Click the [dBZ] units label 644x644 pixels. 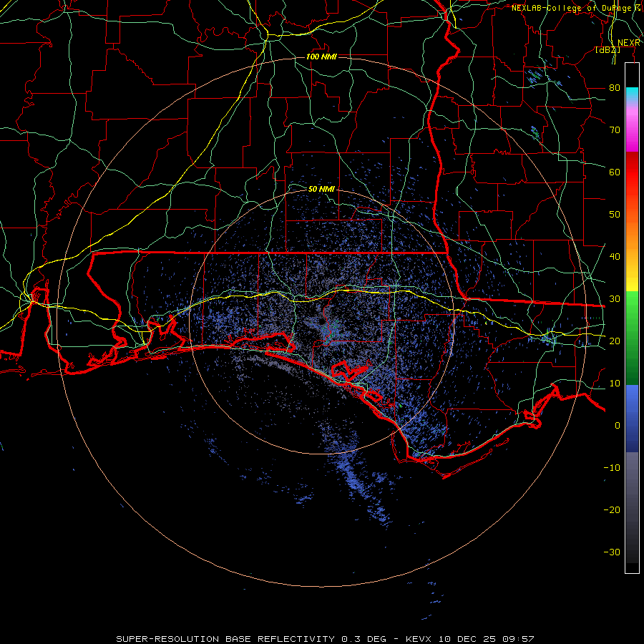pyautogui.click(x=608, y=49)
